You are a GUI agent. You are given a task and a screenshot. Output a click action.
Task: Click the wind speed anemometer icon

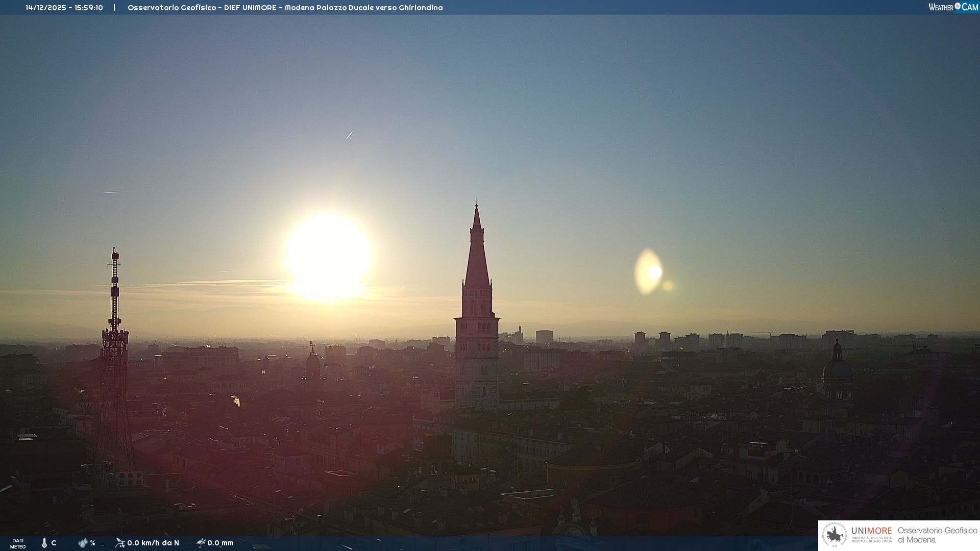(120, 543)
